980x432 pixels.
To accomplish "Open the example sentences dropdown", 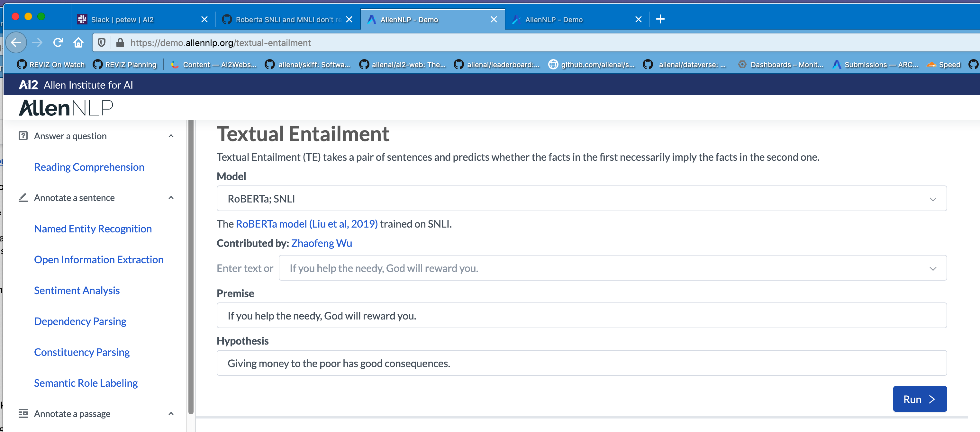I will click(612, 268).
